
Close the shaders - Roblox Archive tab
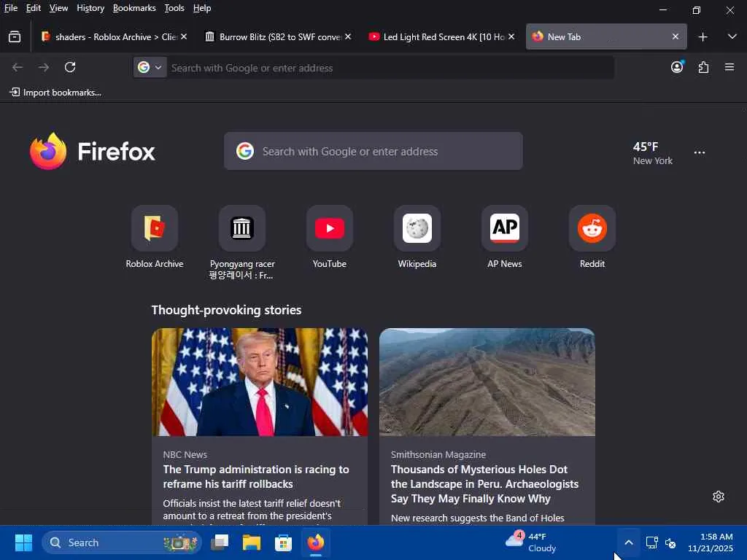[184, 36]
